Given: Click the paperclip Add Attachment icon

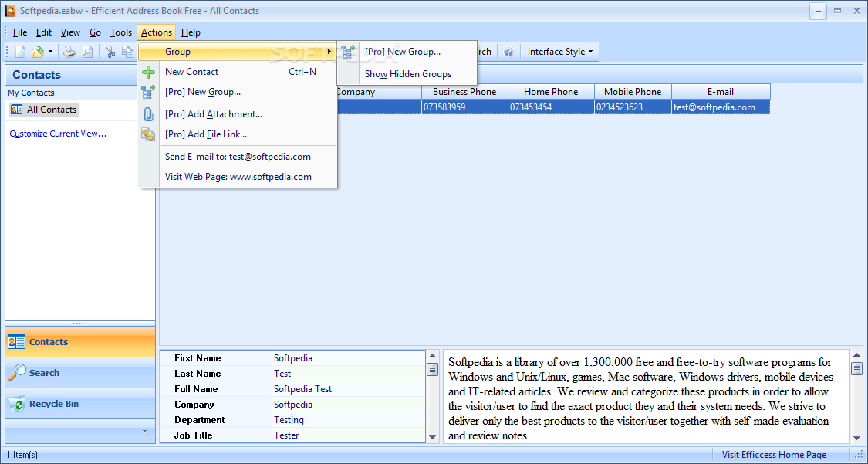Looking at the screenshot, I should click(148, 114).
